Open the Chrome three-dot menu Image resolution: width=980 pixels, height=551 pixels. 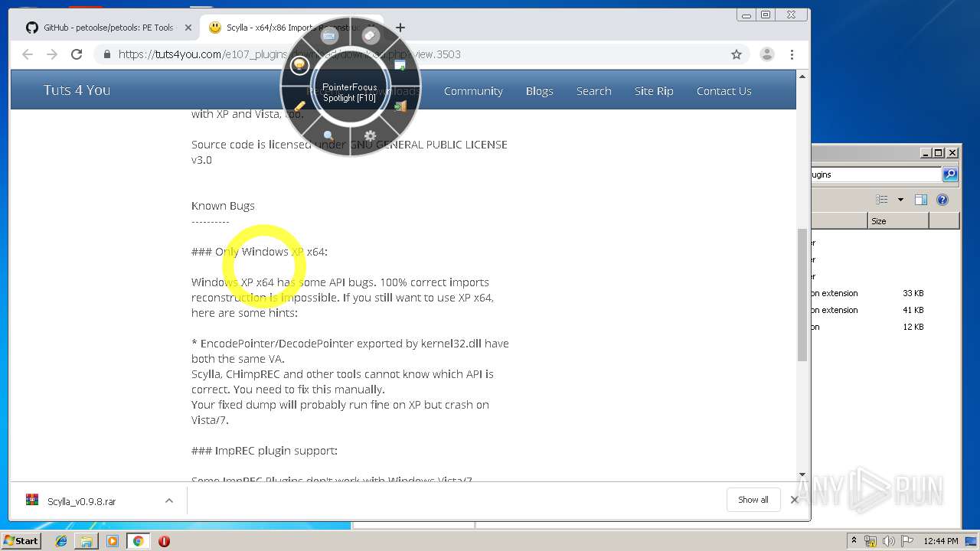point(792,54)
